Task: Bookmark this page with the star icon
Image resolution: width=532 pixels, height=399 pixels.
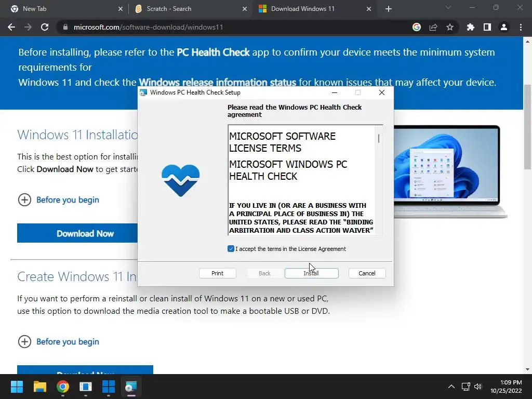Action: tap(450, 27)
